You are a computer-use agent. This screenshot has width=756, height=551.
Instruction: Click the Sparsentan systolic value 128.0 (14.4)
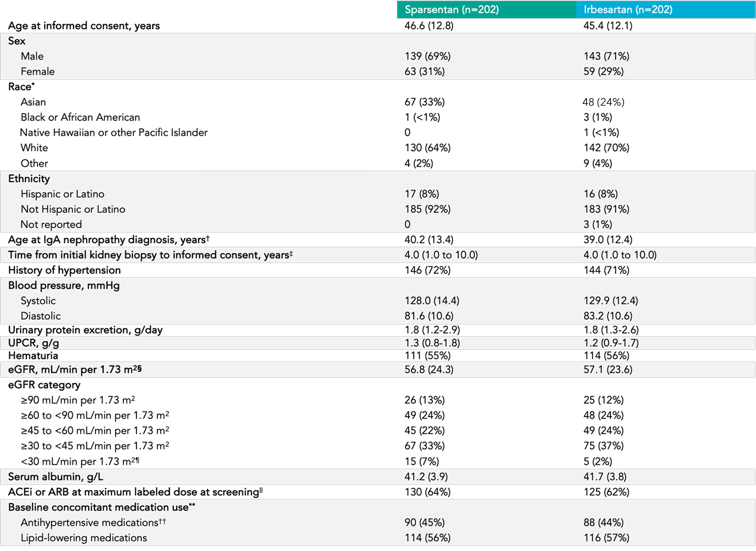tap(431, 301)
